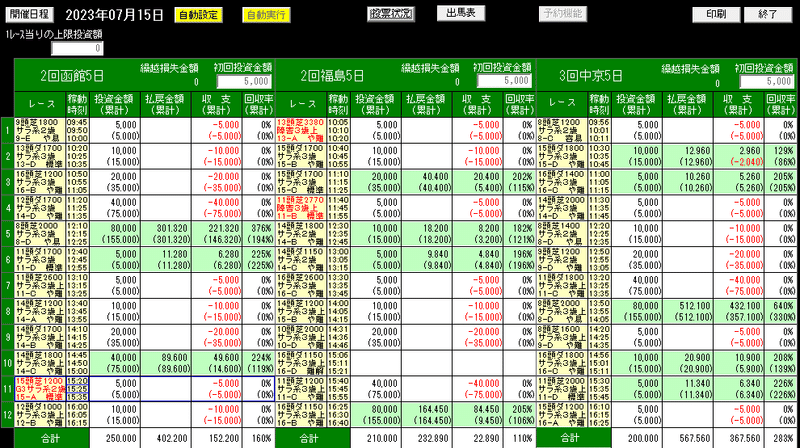Select row number 1 header
800x448 pixels.
7,131
